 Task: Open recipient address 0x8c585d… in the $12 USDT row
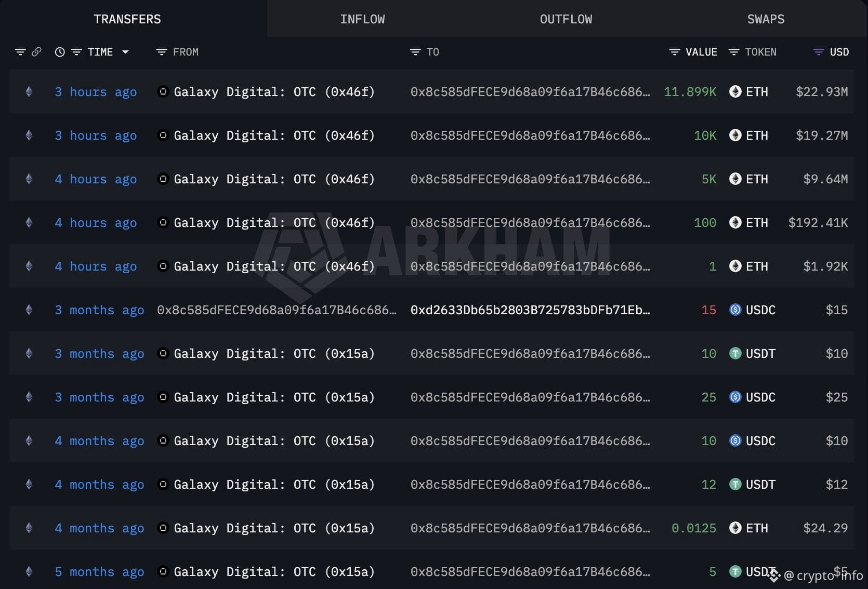[530, 485]
